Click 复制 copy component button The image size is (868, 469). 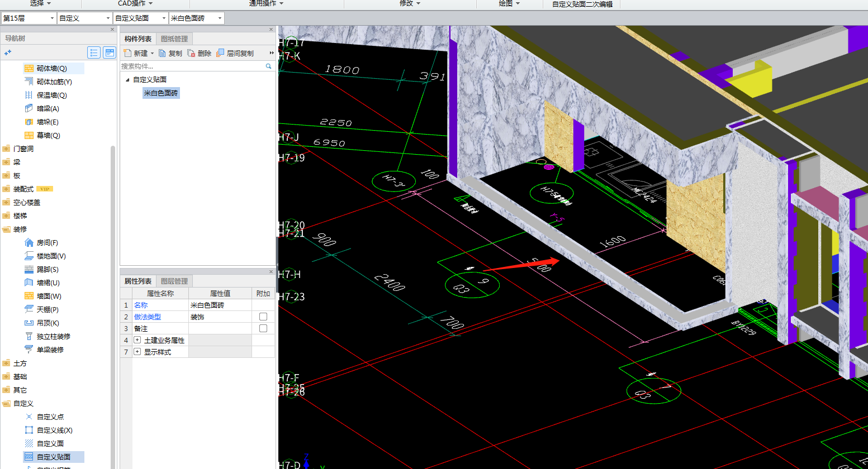tap(170, 53)
